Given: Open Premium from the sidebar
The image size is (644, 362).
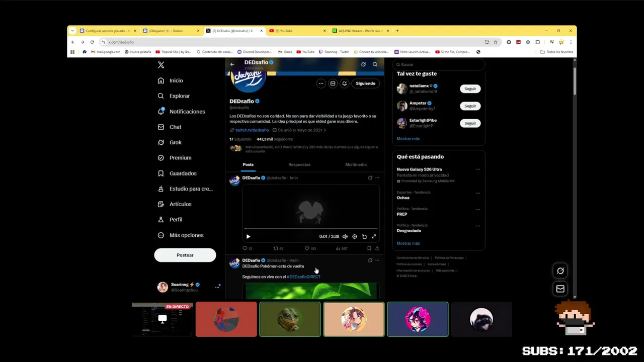Looking at the screenshot, I should coord(174,158).
